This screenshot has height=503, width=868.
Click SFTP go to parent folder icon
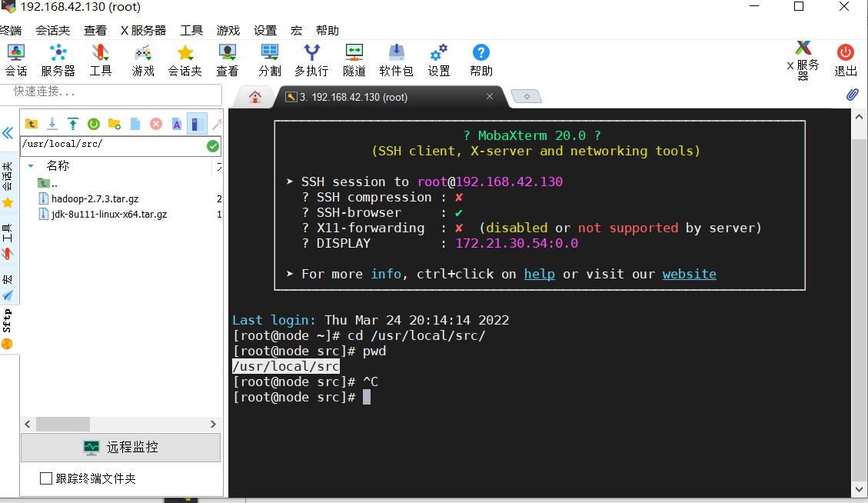[32, 124]
